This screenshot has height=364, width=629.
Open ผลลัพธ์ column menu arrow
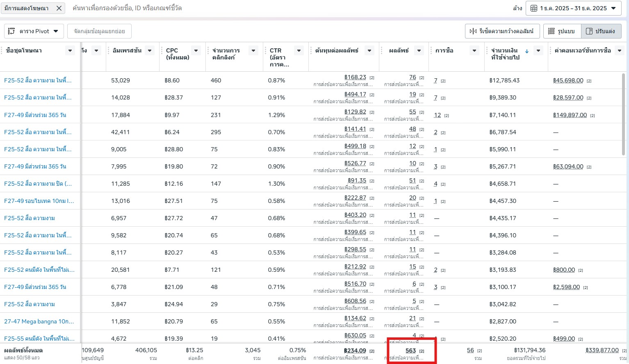tap(419, 50)
